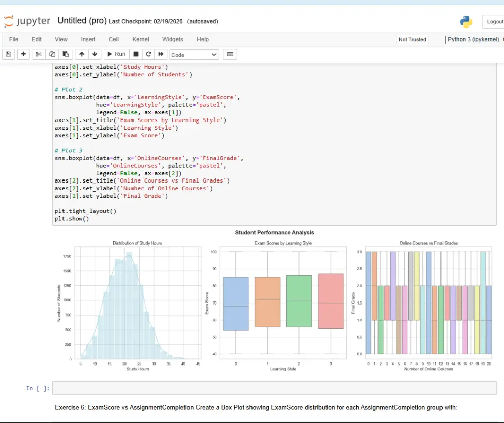Cut the selected cells with scissors icon

[38, 54]
